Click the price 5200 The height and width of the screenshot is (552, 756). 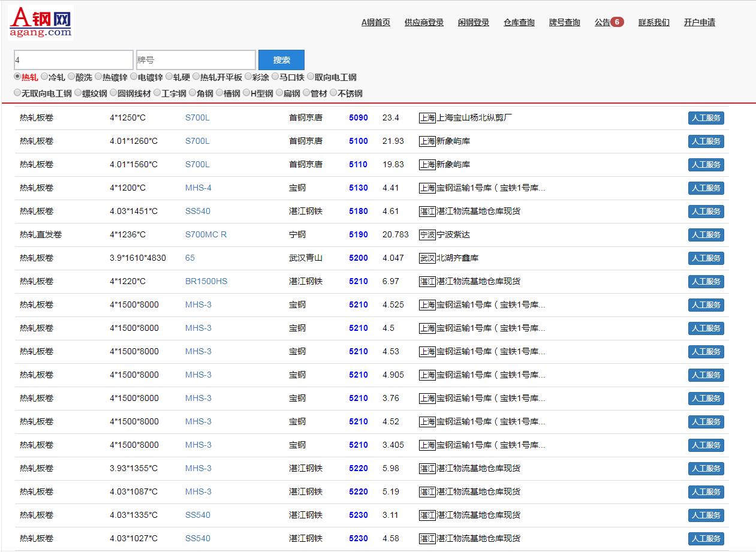(359, 258)
